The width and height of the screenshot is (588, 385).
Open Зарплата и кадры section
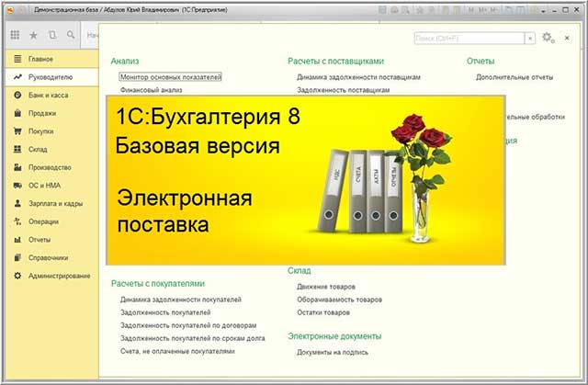[x=52, y=203]
